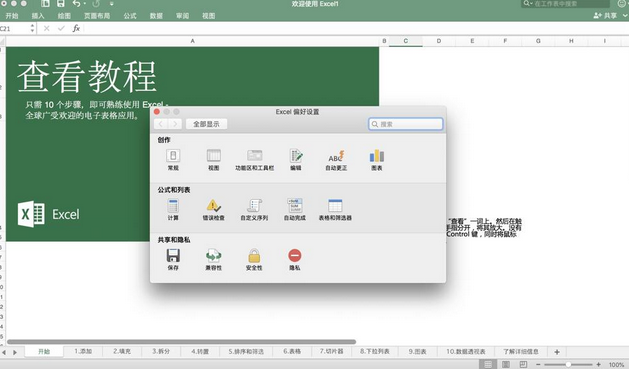Open the 插入 ribbon tab

coord(38,16)
